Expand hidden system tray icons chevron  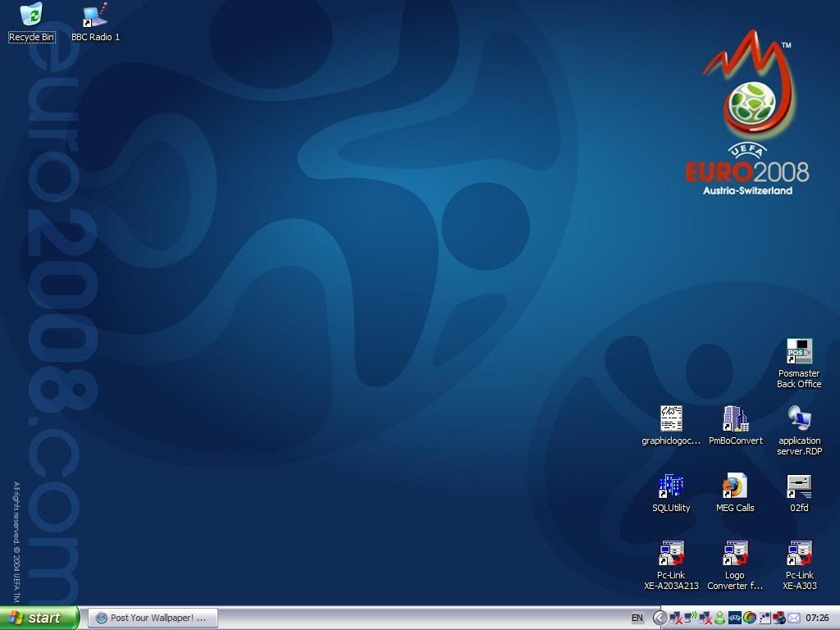pos(660,618)
